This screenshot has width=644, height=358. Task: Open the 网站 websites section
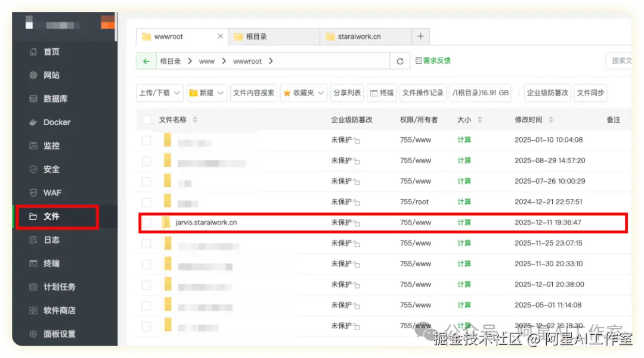pos(51,75)
